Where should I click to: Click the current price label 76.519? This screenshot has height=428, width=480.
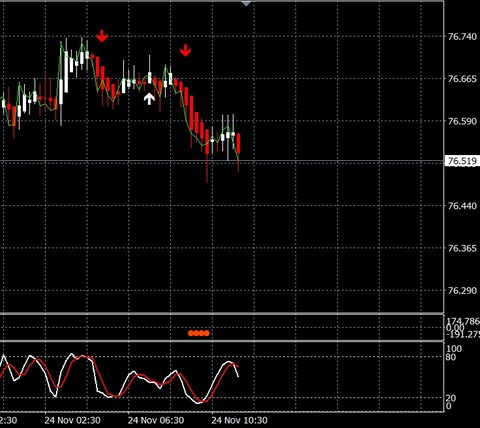click(x=462, y=161)
